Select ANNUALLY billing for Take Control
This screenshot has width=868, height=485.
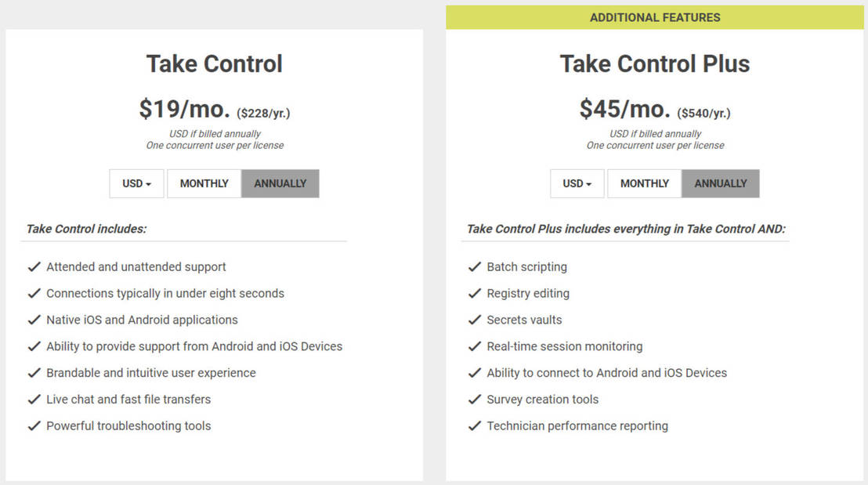click(x=280, y=183)
